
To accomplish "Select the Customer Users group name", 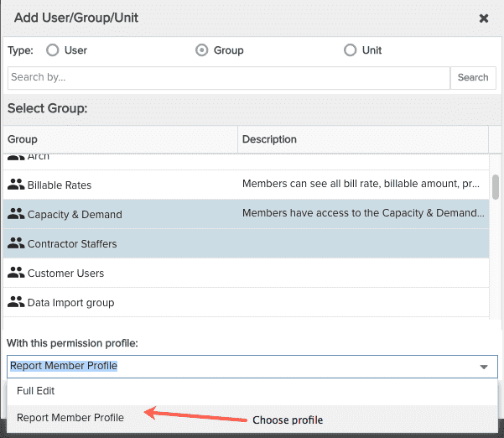I will click(66, 274).
